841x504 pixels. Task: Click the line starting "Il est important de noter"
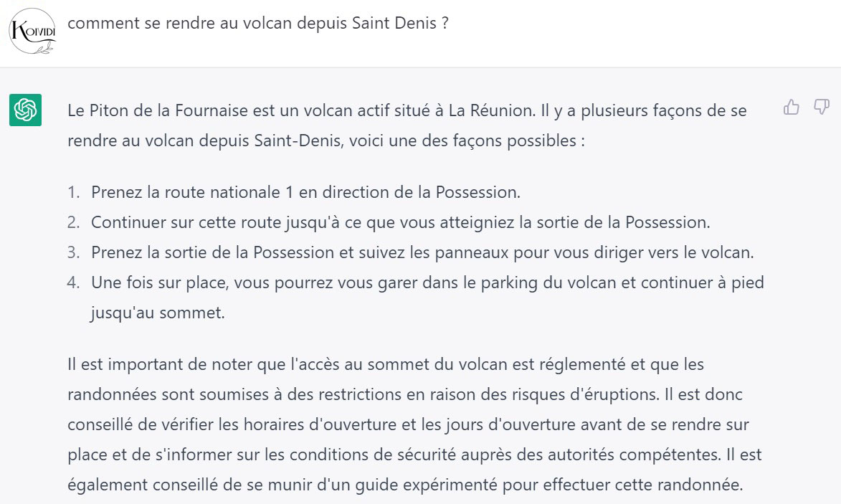386,364
